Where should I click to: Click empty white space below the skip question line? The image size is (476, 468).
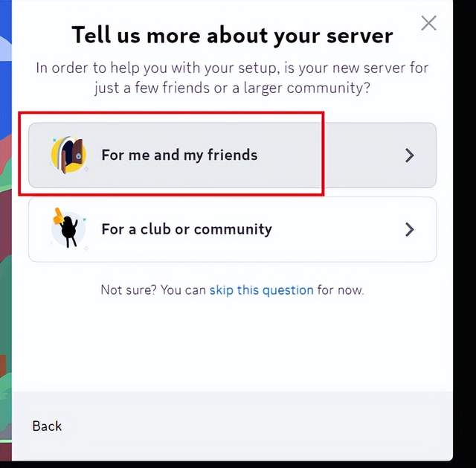(232, 343)
